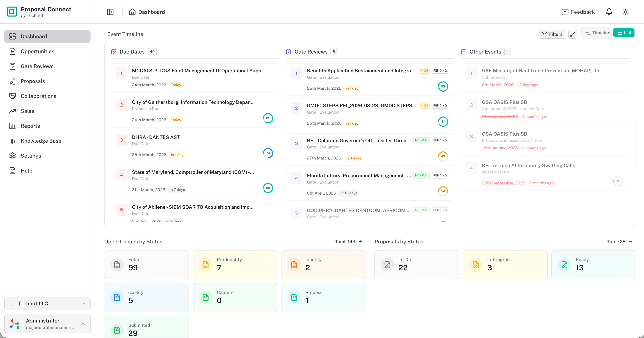Expand event timeline to fullscreen

click(573, 34)
